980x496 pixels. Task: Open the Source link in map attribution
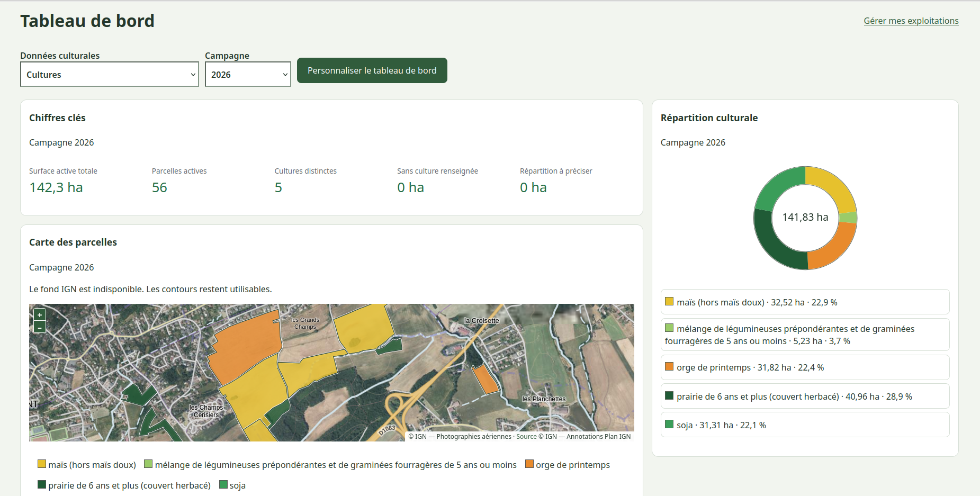[x=526, y=437]
